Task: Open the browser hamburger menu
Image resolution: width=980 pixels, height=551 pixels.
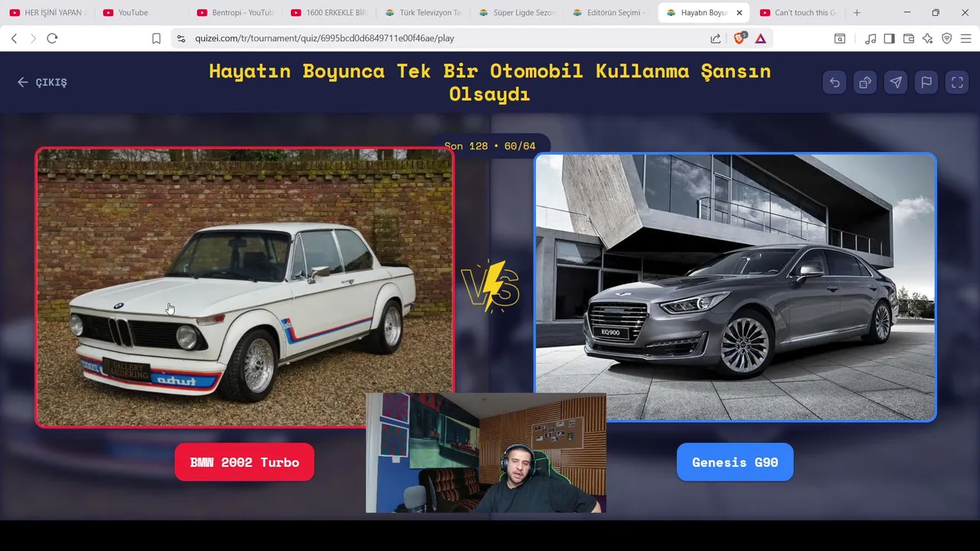Action: (x=965, y=38)
